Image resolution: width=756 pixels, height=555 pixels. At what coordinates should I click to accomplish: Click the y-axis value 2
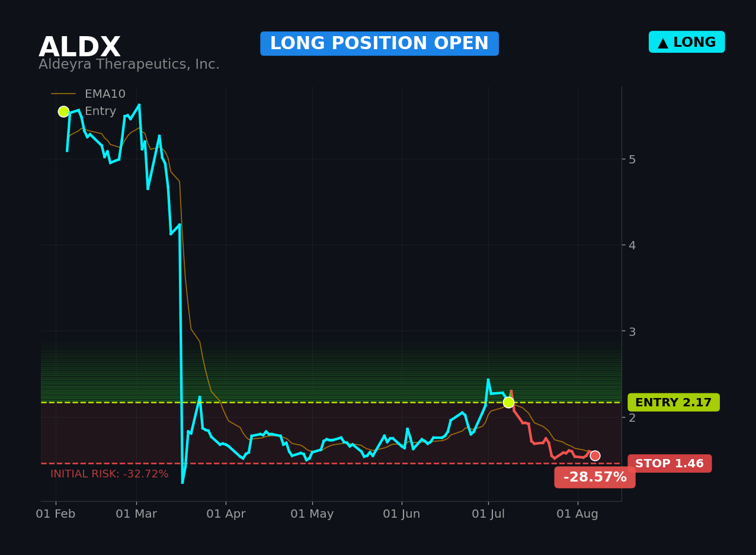[x=632, y=418]
